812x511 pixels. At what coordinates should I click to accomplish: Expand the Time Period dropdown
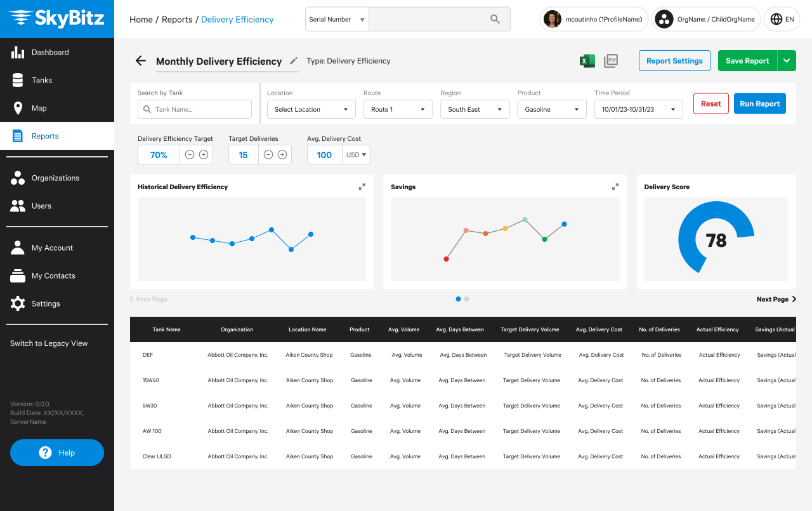(x=638, y=109)
